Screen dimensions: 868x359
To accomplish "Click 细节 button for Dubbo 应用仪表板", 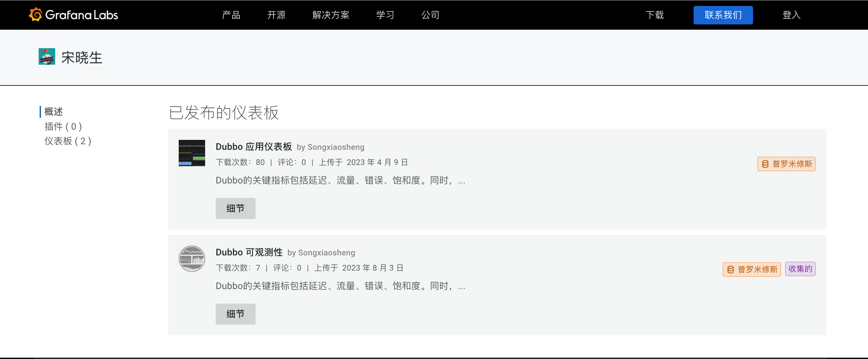I will pyautogui.click(x=235, y=209).
